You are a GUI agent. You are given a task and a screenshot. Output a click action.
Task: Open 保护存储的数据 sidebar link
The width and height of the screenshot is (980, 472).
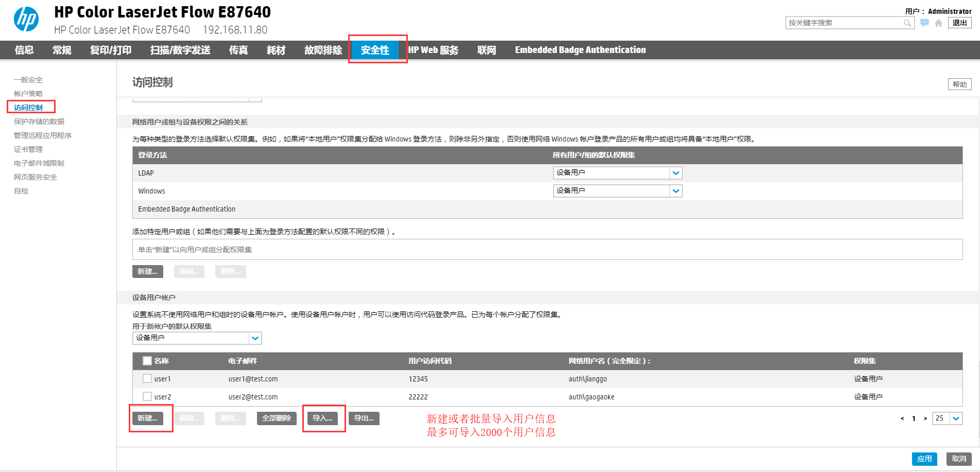39,121
